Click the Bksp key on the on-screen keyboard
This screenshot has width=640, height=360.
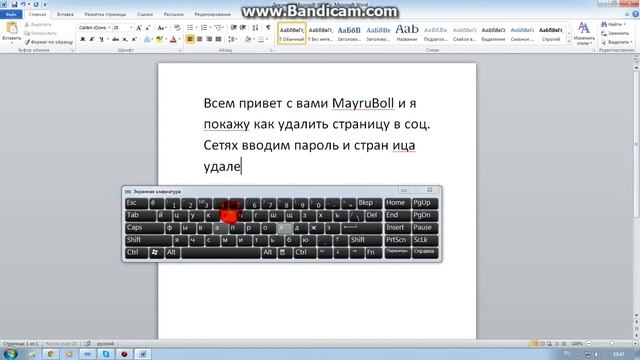[369, 203]
